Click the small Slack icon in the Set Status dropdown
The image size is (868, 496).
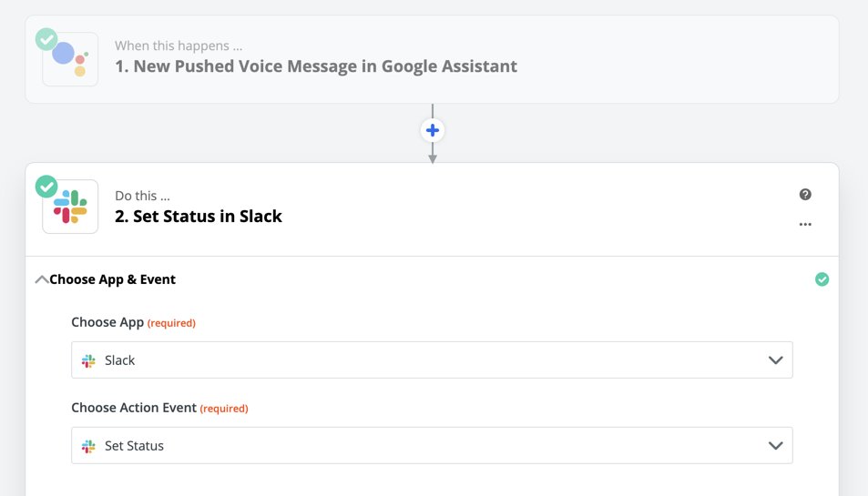point(88,446)
